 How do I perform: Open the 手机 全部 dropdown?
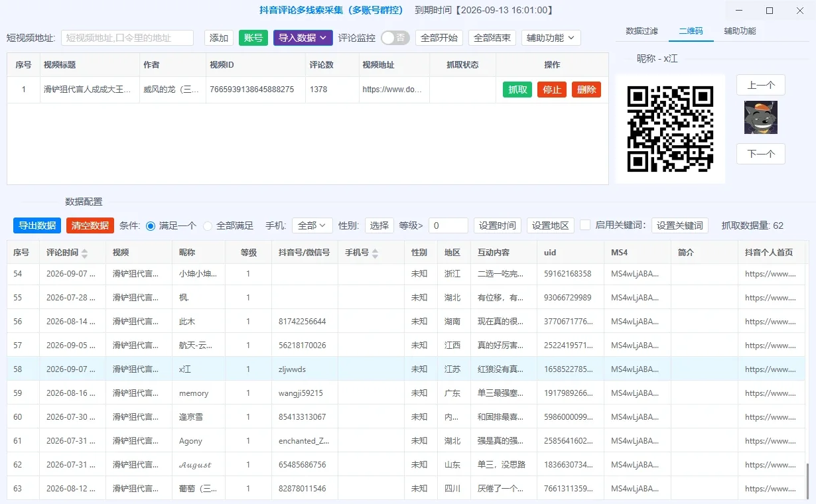pos(312,225)
